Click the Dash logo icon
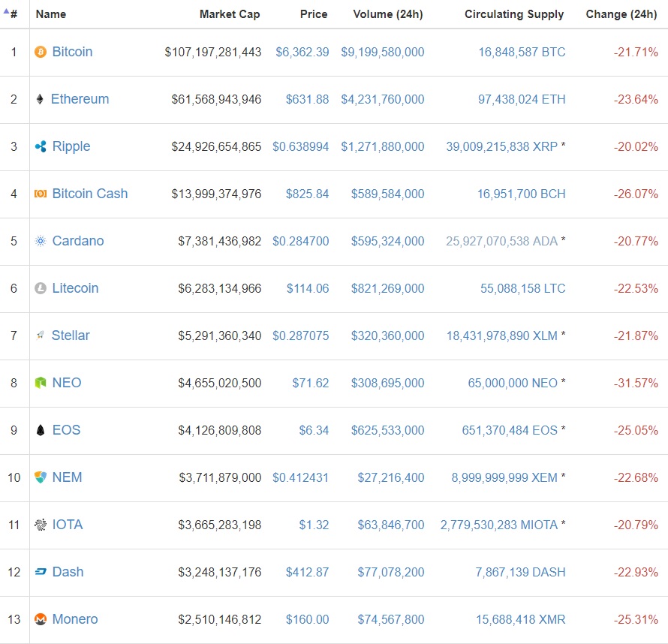This screenshot has width=668, height=644. (41, 572)
